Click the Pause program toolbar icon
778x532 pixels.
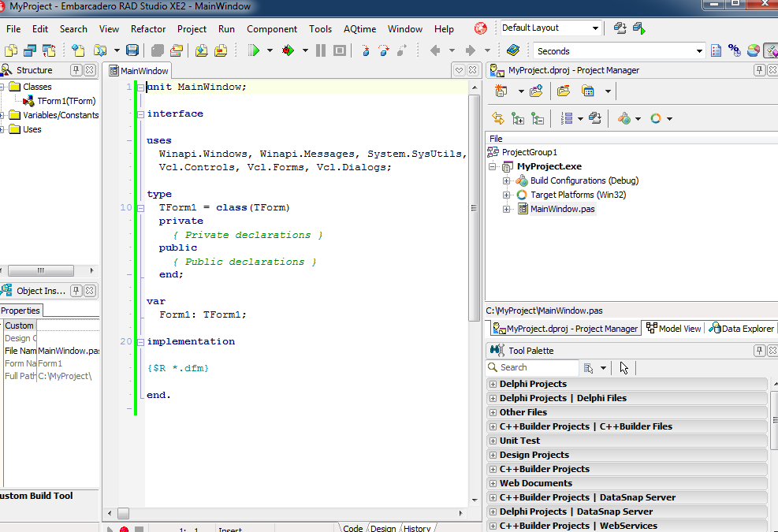(x=321, y=50)
